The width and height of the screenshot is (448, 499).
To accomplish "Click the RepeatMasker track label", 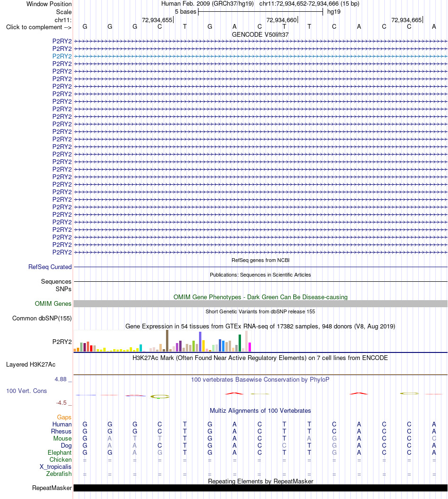I will pos(52,488).
